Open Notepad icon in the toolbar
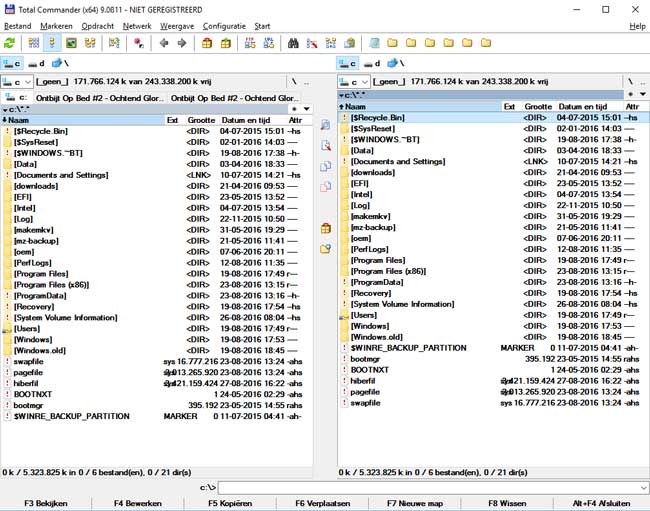 374,43
